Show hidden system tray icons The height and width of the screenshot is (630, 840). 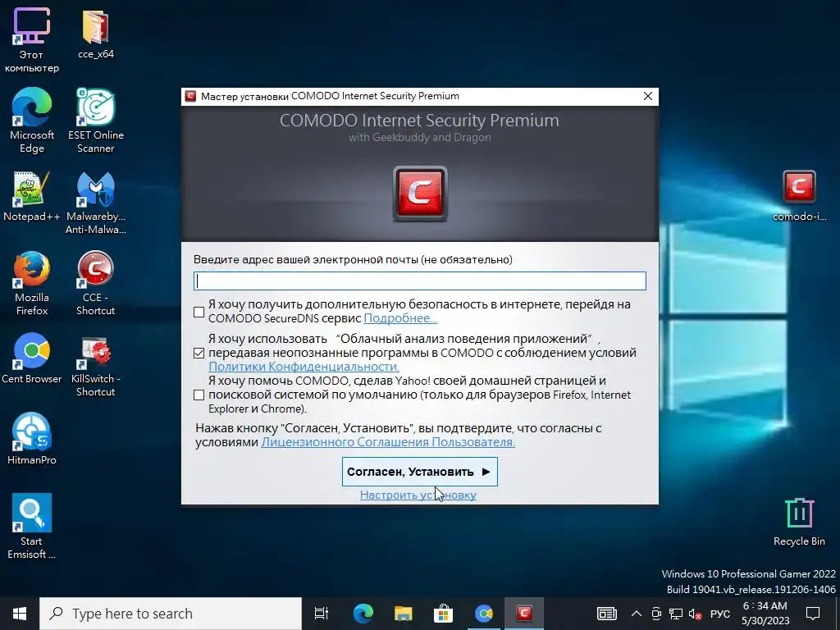point(636,614)
